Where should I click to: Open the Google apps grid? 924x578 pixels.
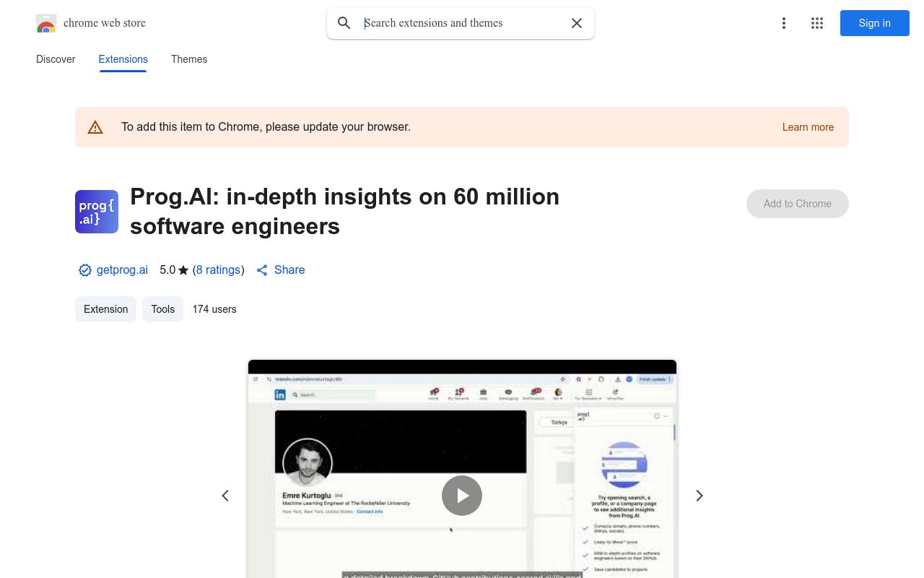[x=817, y=23]
